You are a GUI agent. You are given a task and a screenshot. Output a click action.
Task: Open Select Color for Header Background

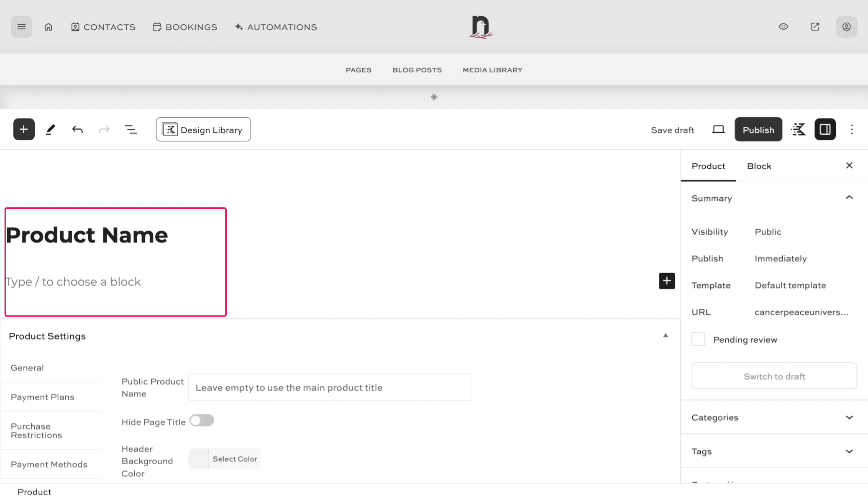tap(235, 458)
